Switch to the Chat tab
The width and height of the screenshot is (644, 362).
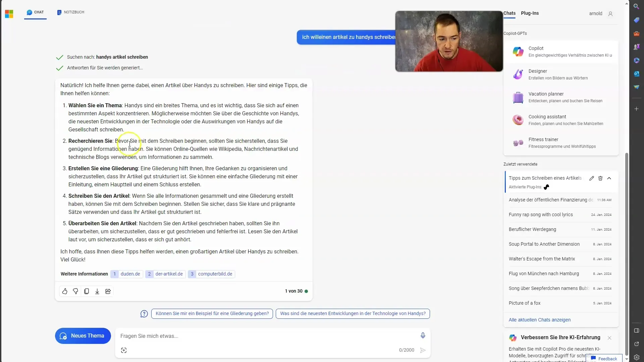click(x=39, y=12)
